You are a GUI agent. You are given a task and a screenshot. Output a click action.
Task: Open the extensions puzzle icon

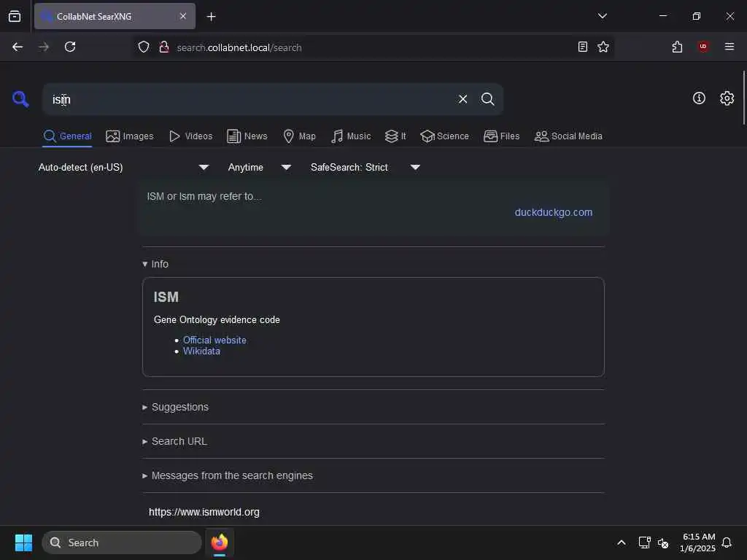click(x=677, y=47)
